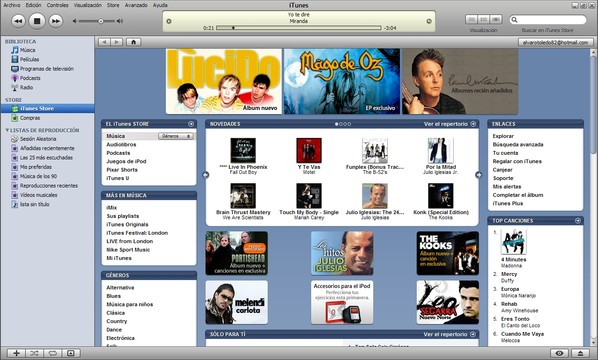
Task: Go to previous track button
Action: (x=18, y=21)
